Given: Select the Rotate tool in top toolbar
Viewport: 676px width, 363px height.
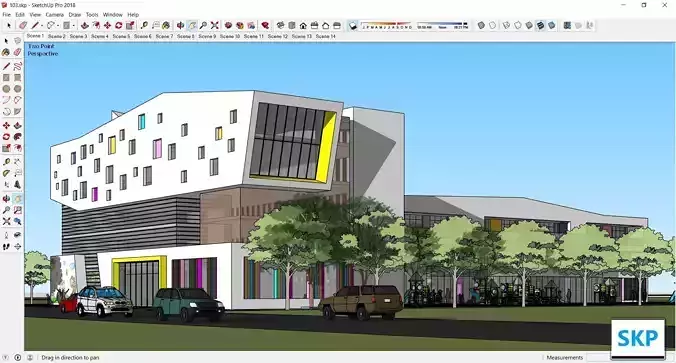Looking at the screenshot, I should tap(119, 25).
